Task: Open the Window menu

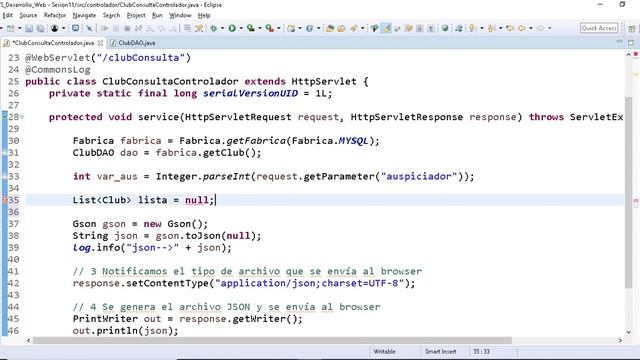Action: click(x=180, y=16)
